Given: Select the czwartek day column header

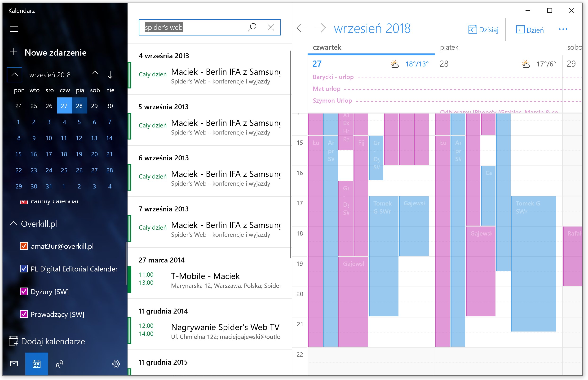Looking at the screenshot, I should pyautogui.click(x=327, y=47).
